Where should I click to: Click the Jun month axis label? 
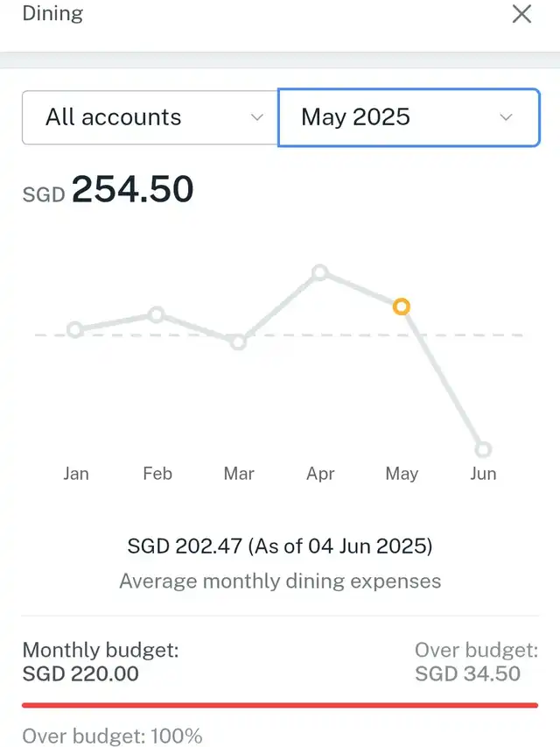[483, 474]
